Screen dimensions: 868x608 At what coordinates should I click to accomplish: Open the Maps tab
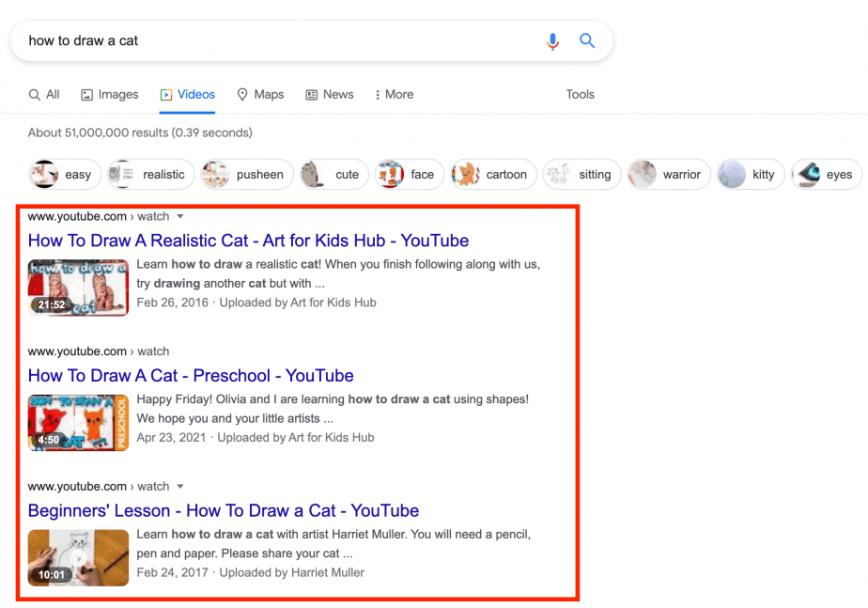point(260,95)
